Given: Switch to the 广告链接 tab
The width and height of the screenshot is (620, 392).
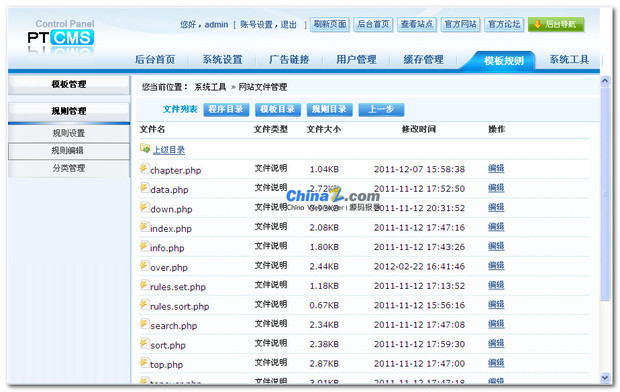Looking at the screenshot, I should pos(289,60).
